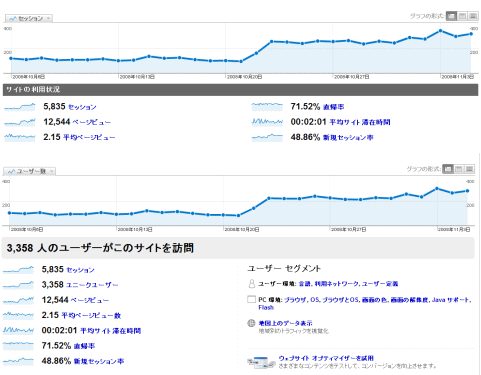Click the Website Optimizer promo icon
Viewport: 481px width, 375px height.
260,362
